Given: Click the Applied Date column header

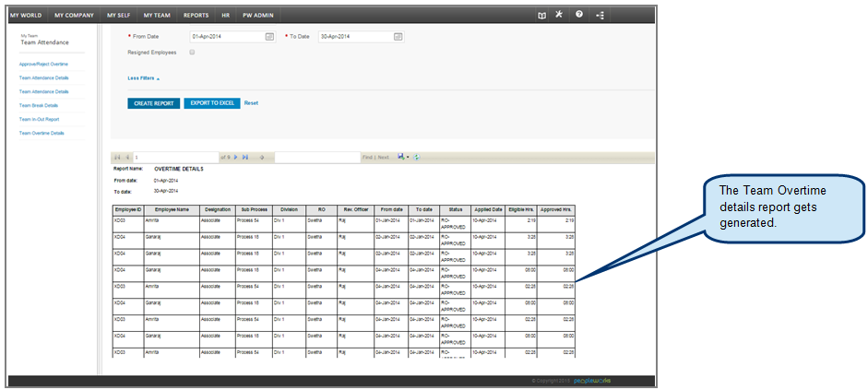Looking at the screenshot, I should point(488,210).
